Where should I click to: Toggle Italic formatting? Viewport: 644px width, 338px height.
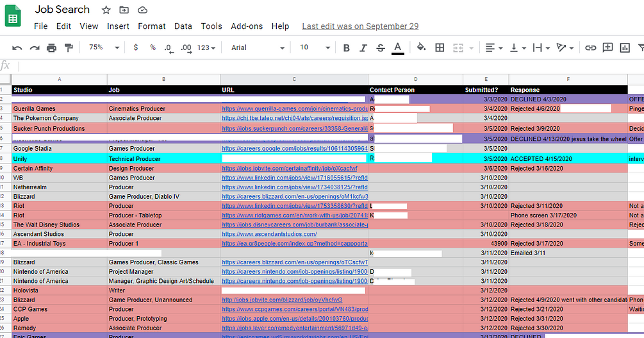pos(363,47)
